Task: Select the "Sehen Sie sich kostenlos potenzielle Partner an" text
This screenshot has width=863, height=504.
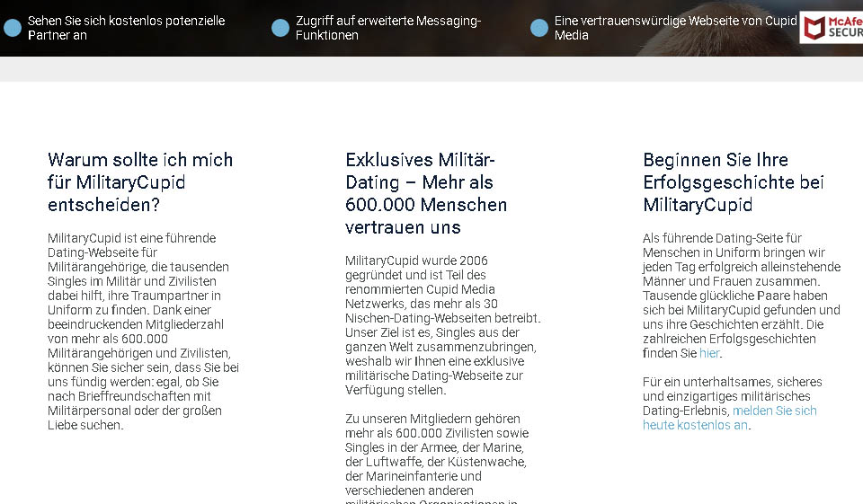Action: 126,28
